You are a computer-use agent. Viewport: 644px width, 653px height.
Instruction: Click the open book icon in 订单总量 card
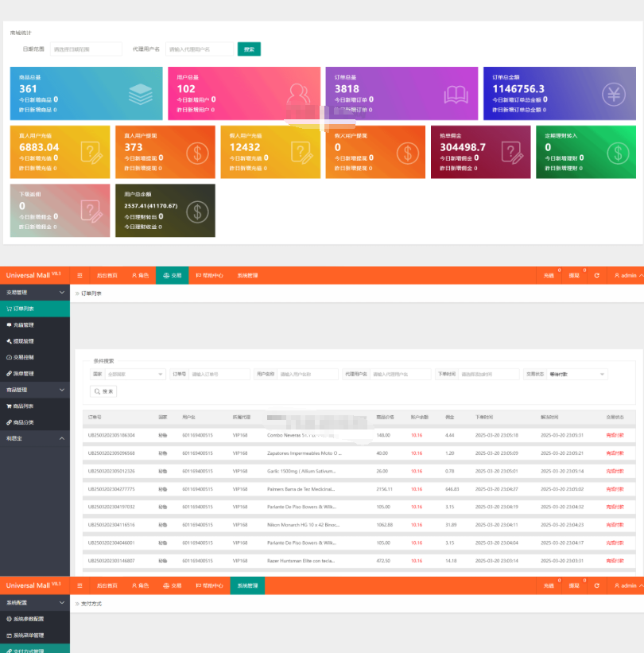click(x=456, y=94)
